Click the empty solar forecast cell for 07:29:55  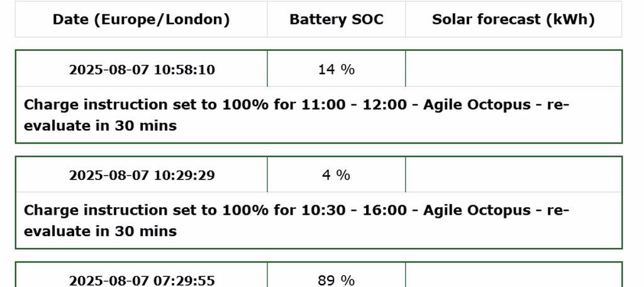[513, 280]
